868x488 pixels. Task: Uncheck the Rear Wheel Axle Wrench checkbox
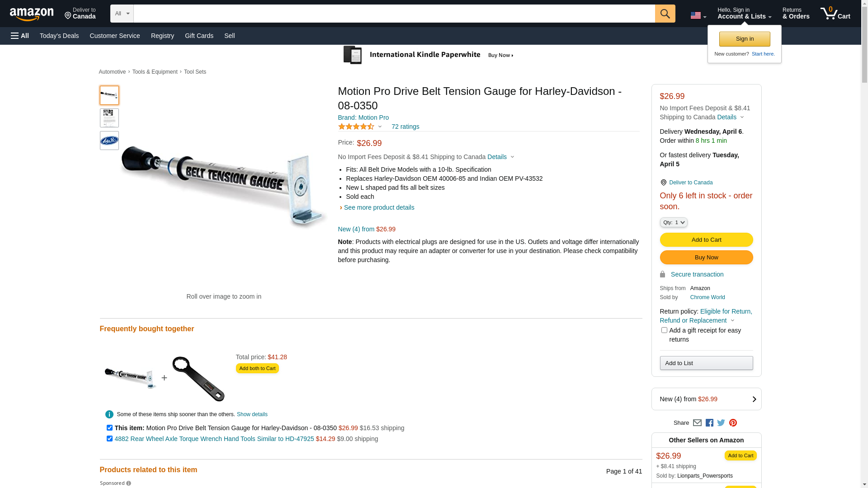[109, 438]
